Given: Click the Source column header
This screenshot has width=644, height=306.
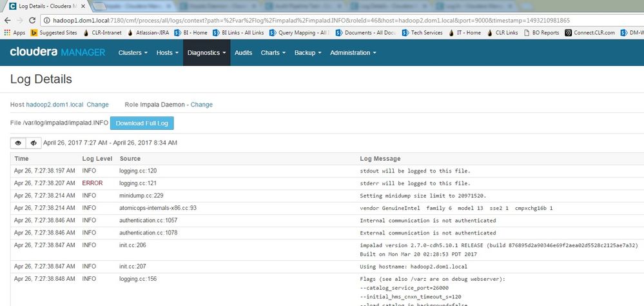Looking at the screenshot, I should 130,158.
